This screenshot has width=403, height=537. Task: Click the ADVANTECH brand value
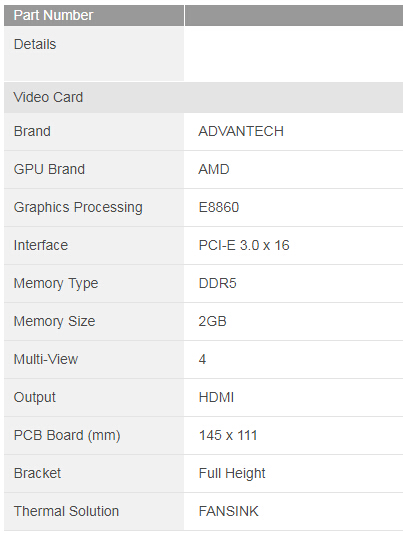241,132
